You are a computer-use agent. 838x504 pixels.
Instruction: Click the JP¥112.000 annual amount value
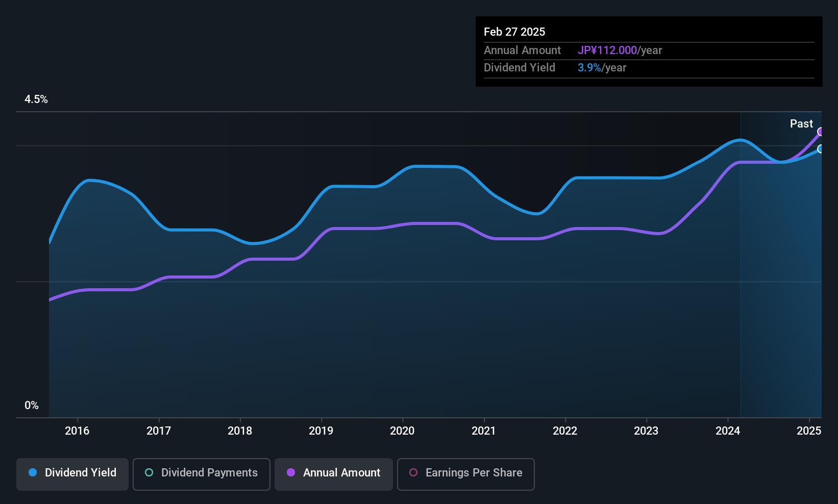607,51
